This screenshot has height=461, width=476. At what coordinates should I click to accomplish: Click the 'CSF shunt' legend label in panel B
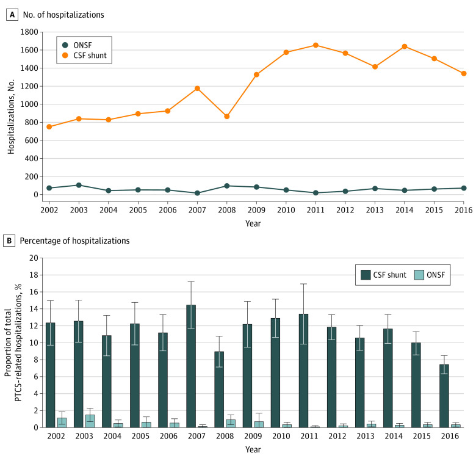coord(389,275)
